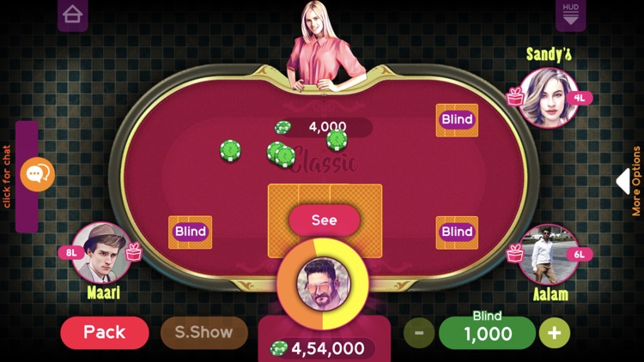Tap the See button on cards
The height and width of the screenshot is (362, 644).
click(x=325, y=220)
